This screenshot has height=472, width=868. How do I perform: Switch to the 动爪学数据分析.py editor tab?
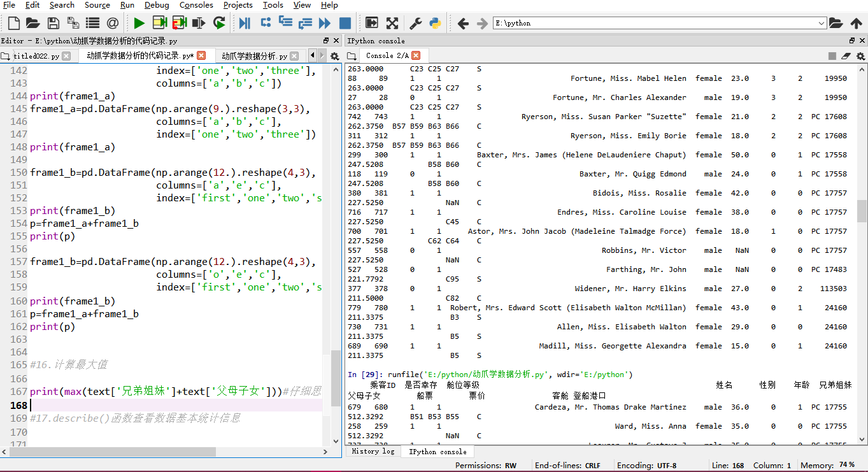(x=255, y=56)
